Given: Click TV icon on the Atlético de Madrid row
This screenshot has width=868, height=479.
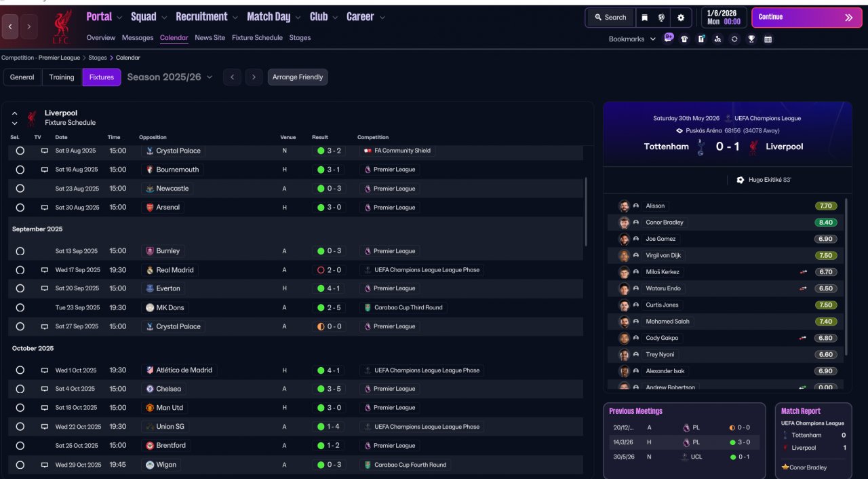Looking at the screenshot, I should click(x=45, y=370).
